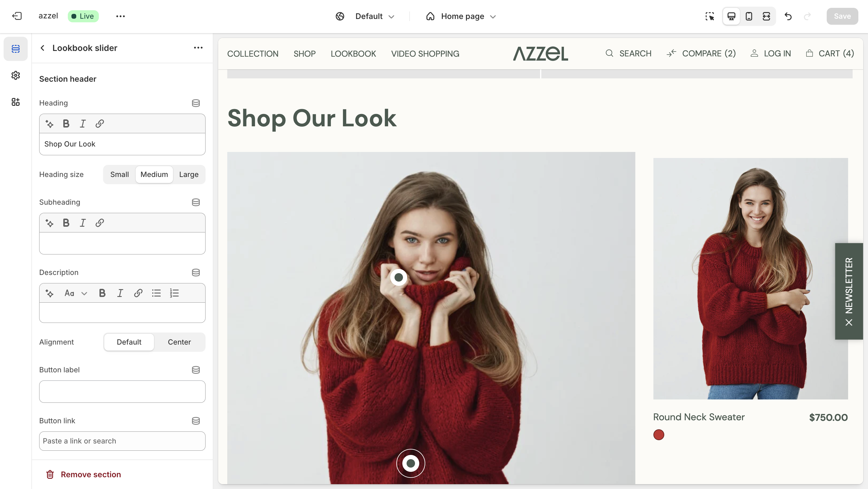Select the Default alignment option
This screenshot has width=868, height=489.
click(129, 342)
